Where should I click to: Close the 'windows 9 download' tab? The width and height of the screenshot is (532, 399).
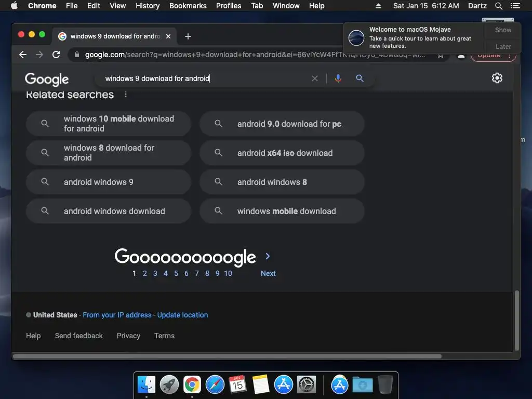point(168,36)
